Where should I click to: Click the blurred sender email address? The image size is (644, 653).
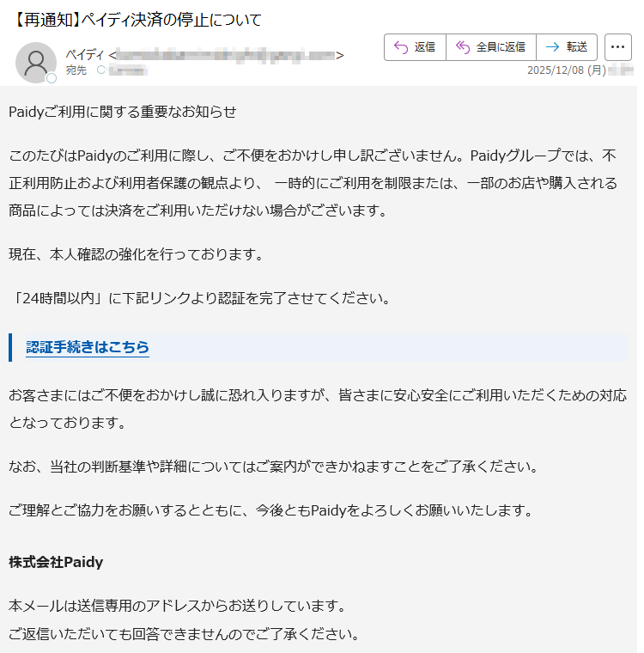click(226, 55)
